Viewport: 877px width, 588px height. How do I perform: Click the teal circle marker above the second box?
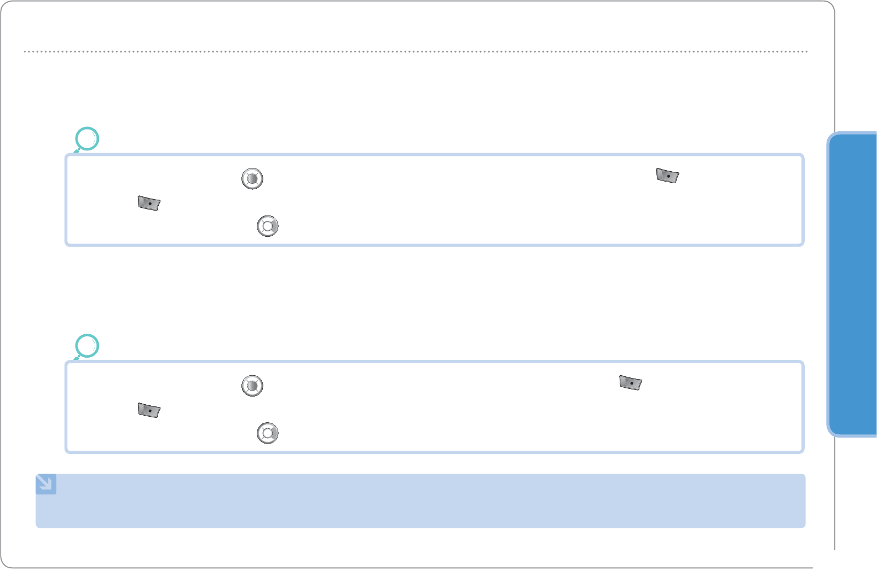click(x=87, y=346)
